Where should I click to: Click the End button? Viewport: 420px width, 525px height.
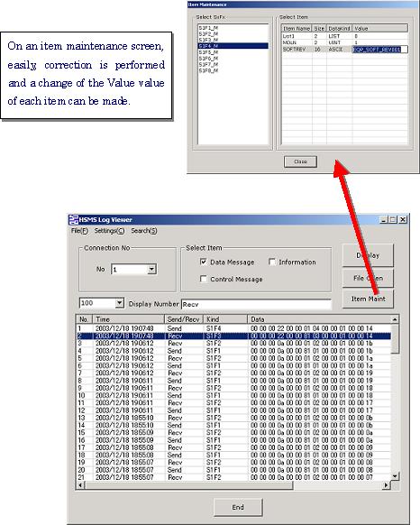click(x=238, y=507)
